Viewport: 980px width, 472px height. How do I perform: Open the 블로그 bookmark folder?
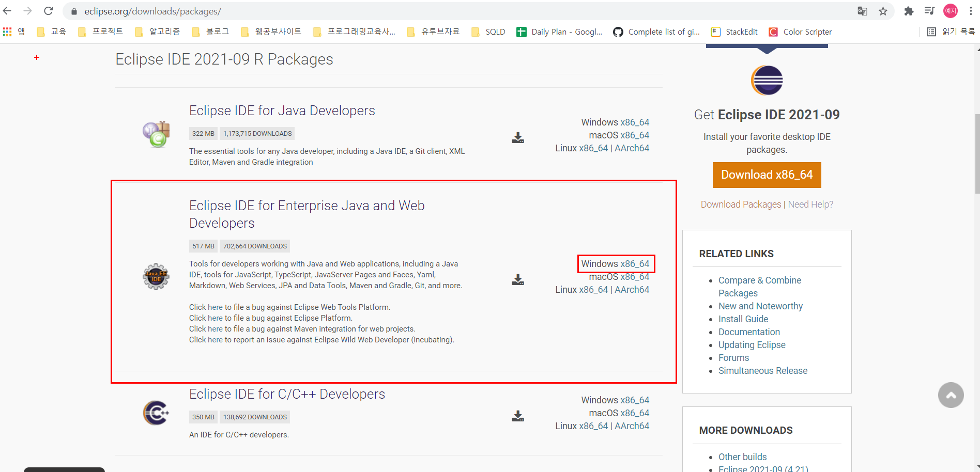(x=210, y=32)
